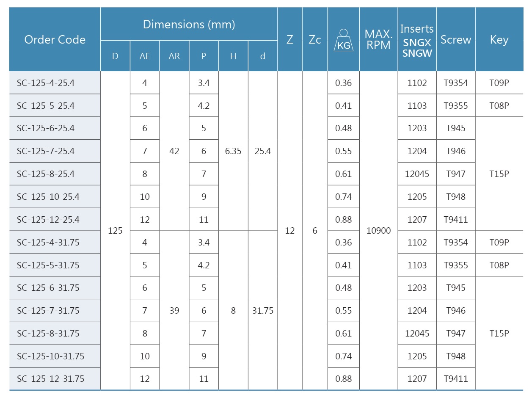Viewport: 532px width, 400px height.
Task: Select order code SC-125-8-25.4
Action: tap(46, 174)
